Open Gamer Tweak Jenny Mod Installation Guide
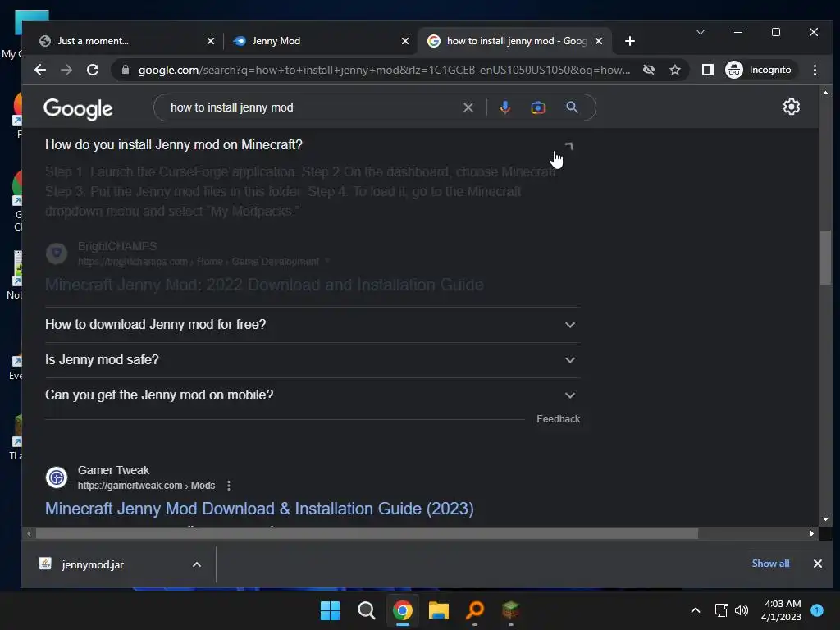840x630 pixels. click(x=259, y=509)
